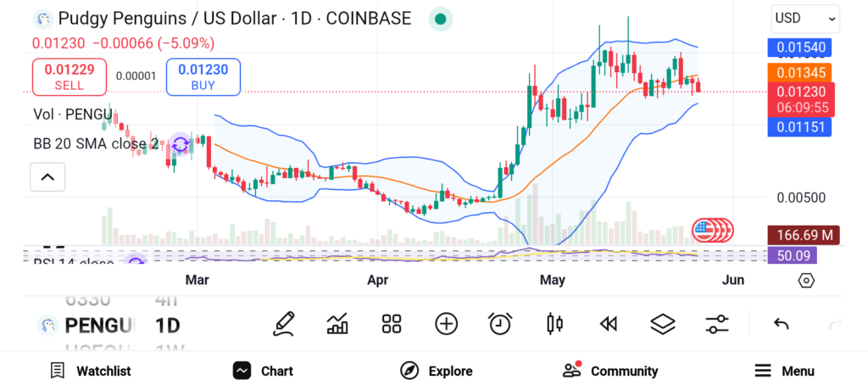The width and height of the screenshot is (868, 391).
Task: Click the orange 0.01345 basis price label
Action: tap(801, 73)
